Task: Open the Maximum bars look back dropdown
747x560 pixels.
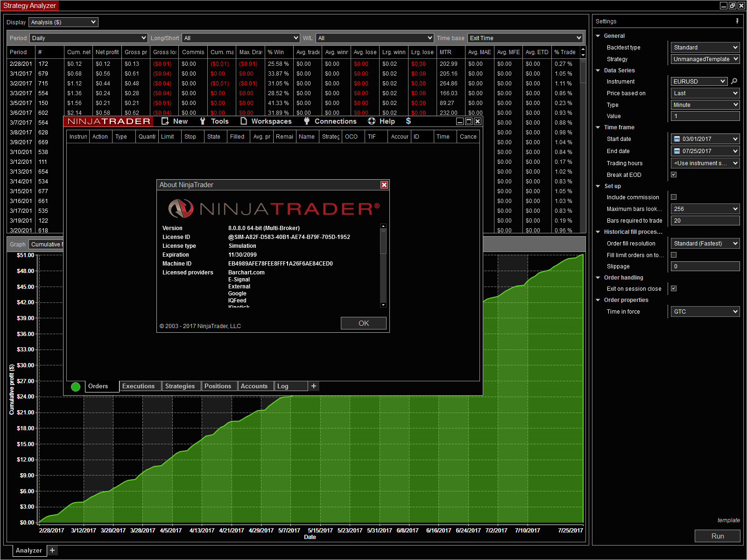Action: pos(705,209)
